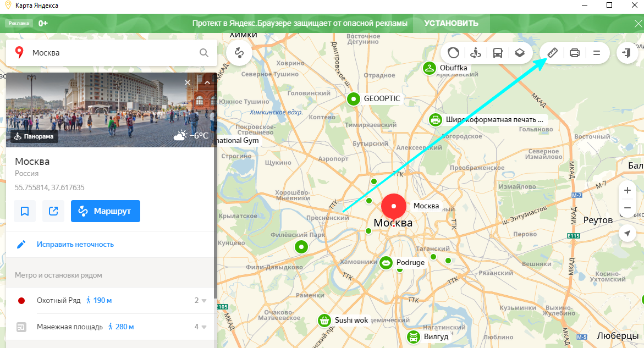This screenshot has height=348, width=644.
Task: Click the Podruge place label
Action: pos(410,263)
